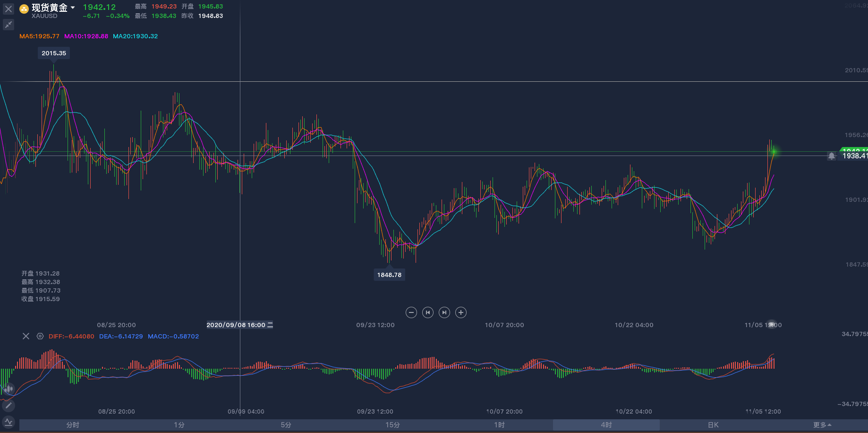This screenshot has height=433, width=868.
Task: Click the MA20:1930.32 indicator label
Action: tap(135, 36)
